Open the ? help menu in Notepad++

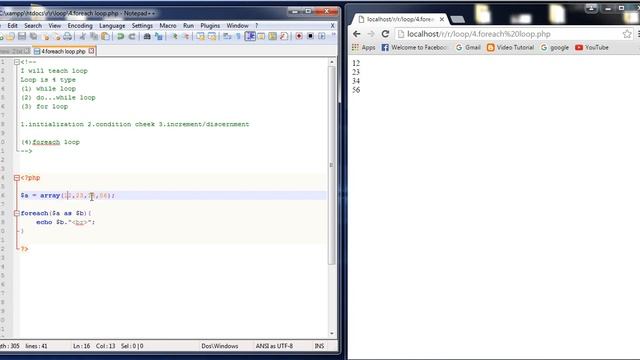[256, 25]
